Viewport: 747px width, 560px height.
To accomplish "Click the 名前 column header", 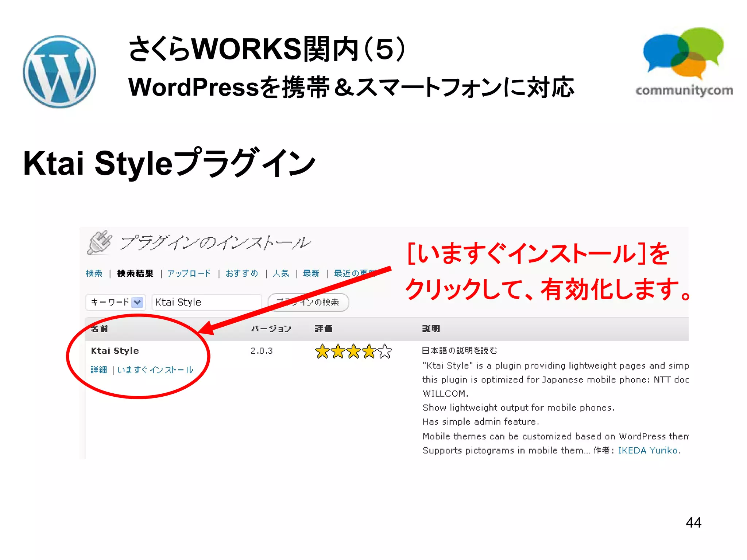I will (x=99, y=329).
